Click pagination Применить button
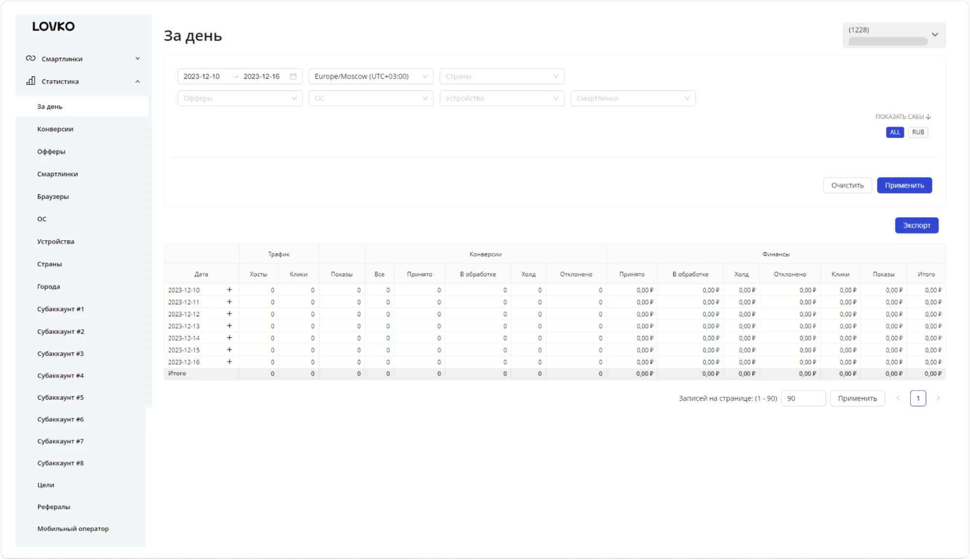Image resolution: width=970 pixels, height=560 pixels. (x=857, y=398)
